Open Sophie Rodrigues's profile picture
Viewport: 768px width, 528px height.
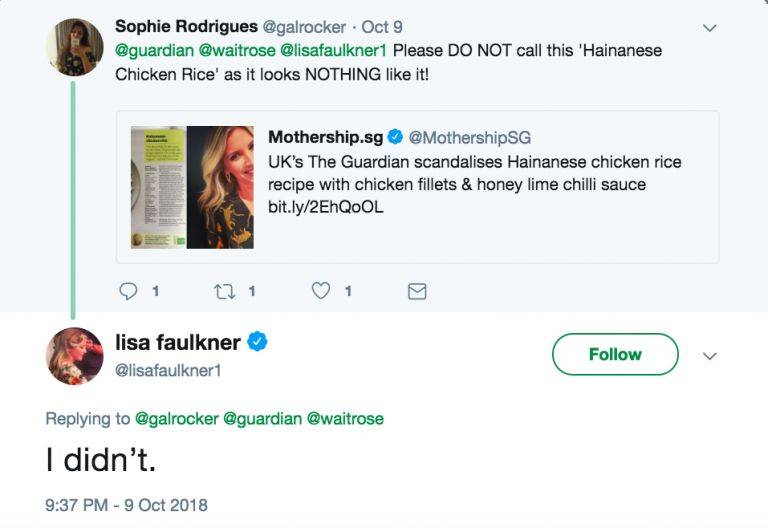[x=74, y=47]
